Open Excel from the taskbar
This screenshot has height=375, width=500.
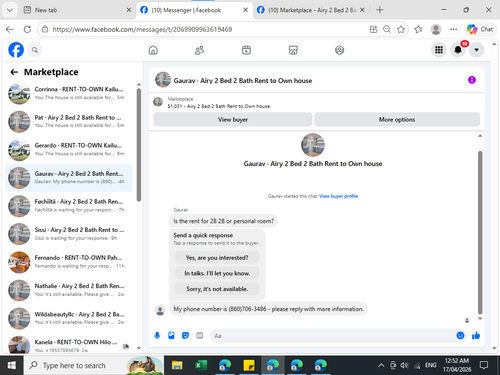(201, 365)
